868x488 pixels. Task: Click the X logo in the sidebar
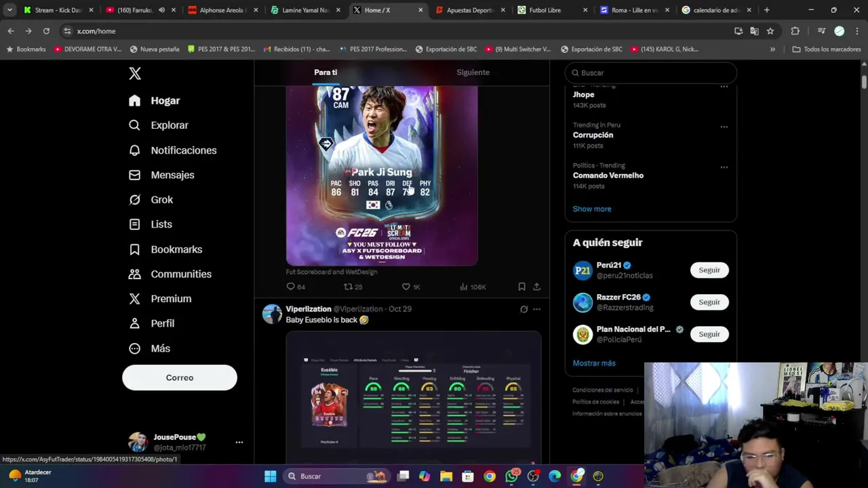(135, 74)
